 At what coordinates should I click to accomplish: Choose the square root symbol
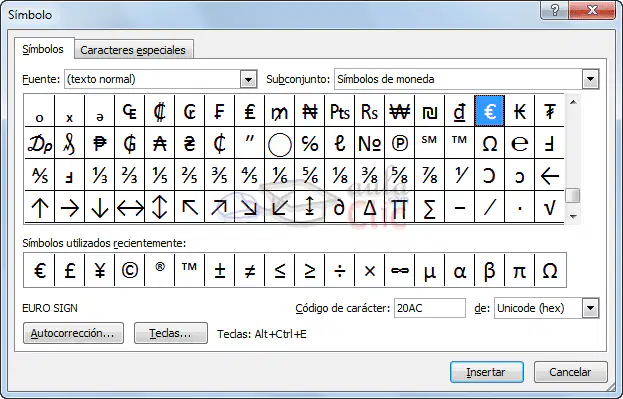(549, 207)
